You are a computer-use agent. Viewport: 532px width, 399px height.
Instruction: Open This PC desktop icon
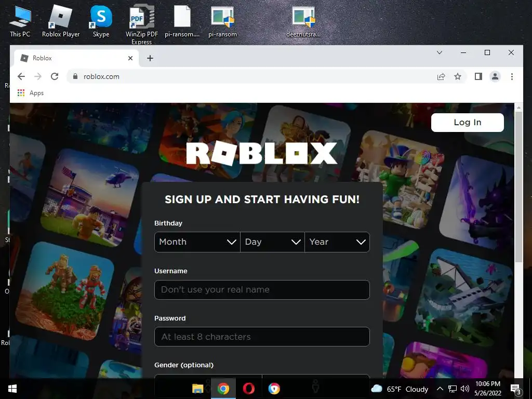pyautogui.click(x=20, y=21)
